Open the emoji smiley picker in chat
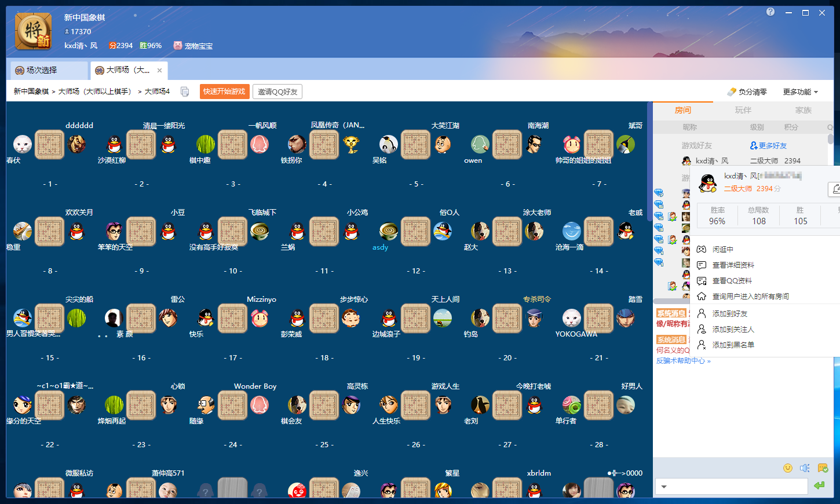 (788, 468)
